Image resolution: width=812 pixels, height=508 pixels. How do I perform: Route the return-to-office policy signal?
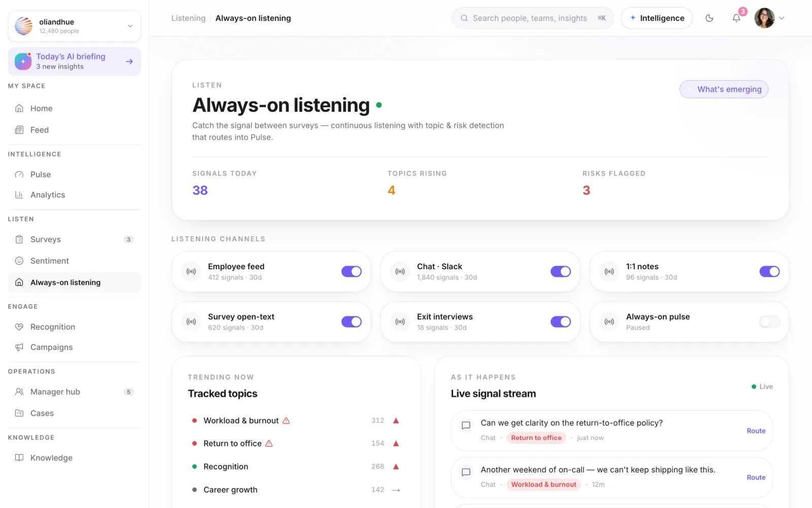756,431
